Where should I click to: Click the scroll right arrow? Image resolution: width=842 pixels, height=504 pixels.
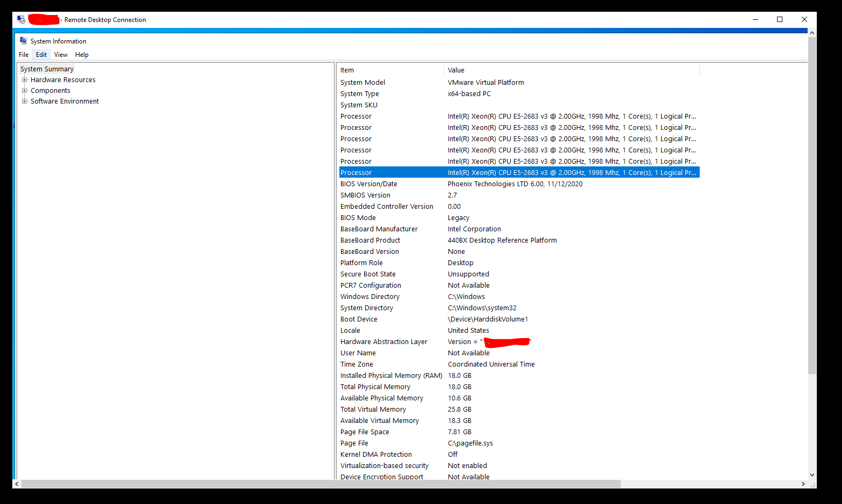point(803,484)
